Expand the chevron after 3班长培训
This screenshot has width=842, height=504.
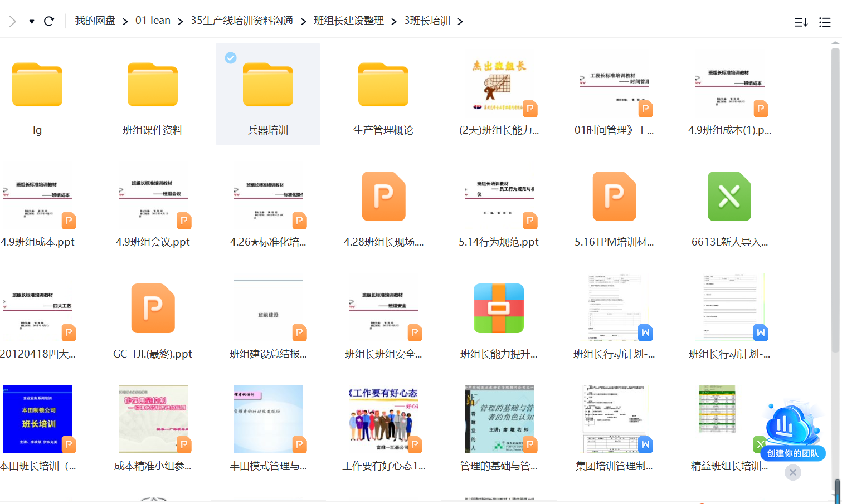pos(460,21)
